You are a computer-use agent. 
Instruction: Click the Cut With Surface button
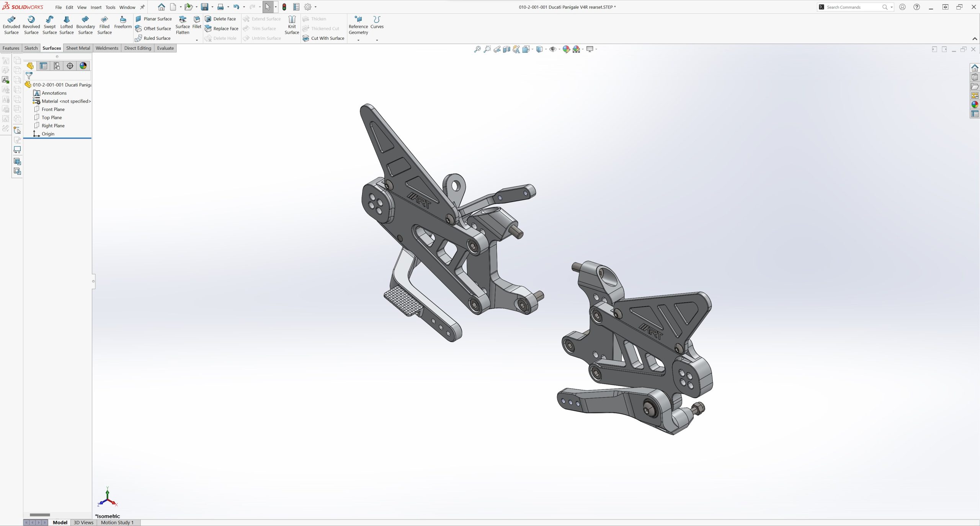click(323, 38)
